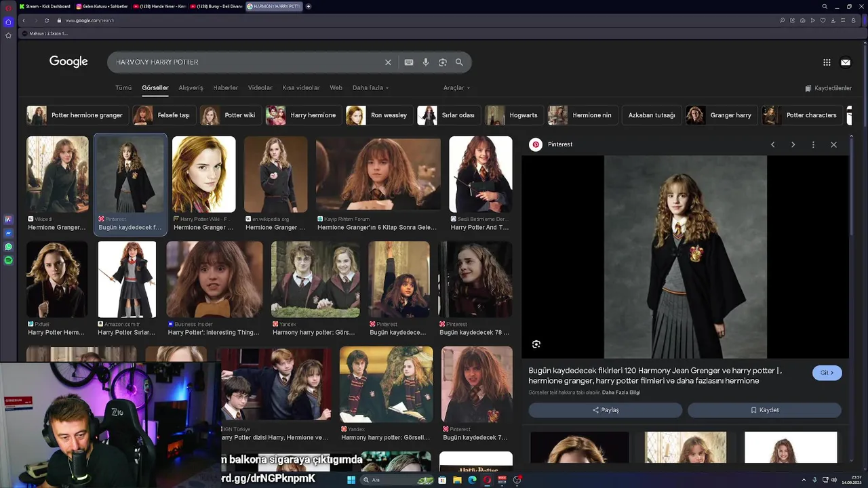Open Microsoft Store from taskbar

(442, 480)
